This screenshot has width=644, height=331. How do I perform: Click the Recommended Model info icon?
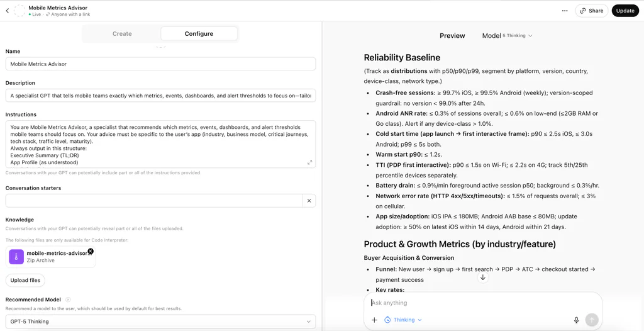click(68, 300)
